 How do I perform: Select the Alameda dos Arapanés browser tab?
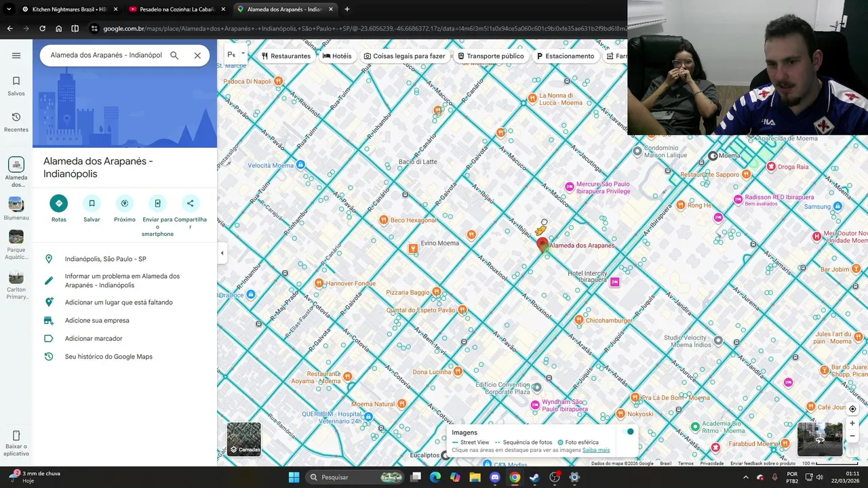click(284, 9)
